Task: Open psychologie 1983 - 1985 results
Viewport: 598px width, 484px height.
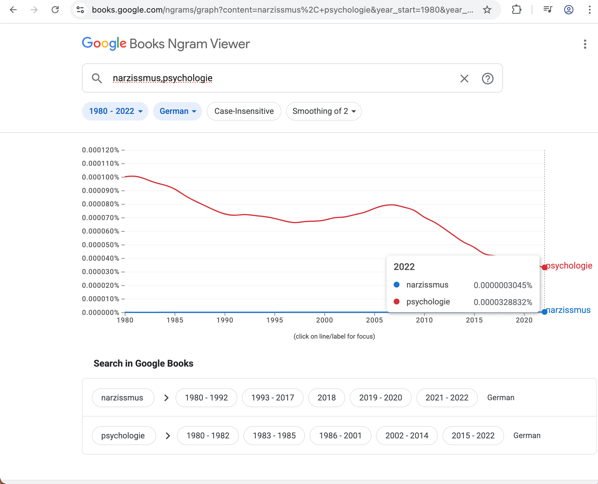Action: 274,436
